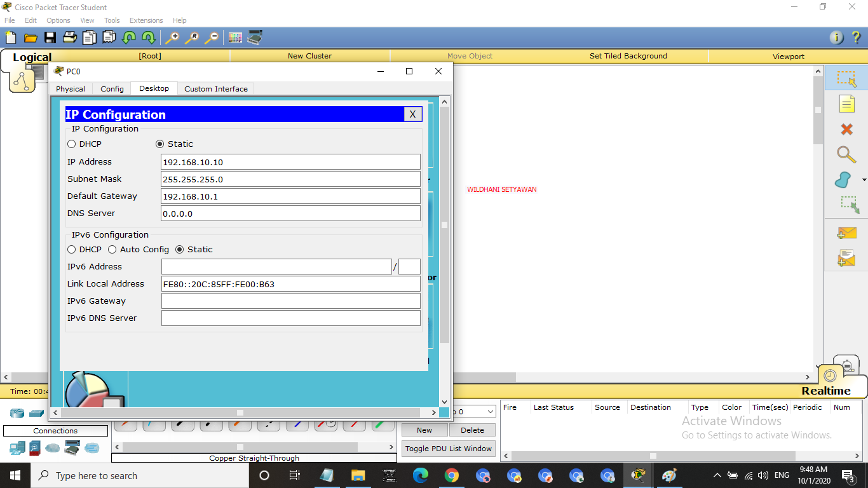The image size is (868, 488).
Task: Open the info icon in the top right
Action: click(x=837, y=37)
